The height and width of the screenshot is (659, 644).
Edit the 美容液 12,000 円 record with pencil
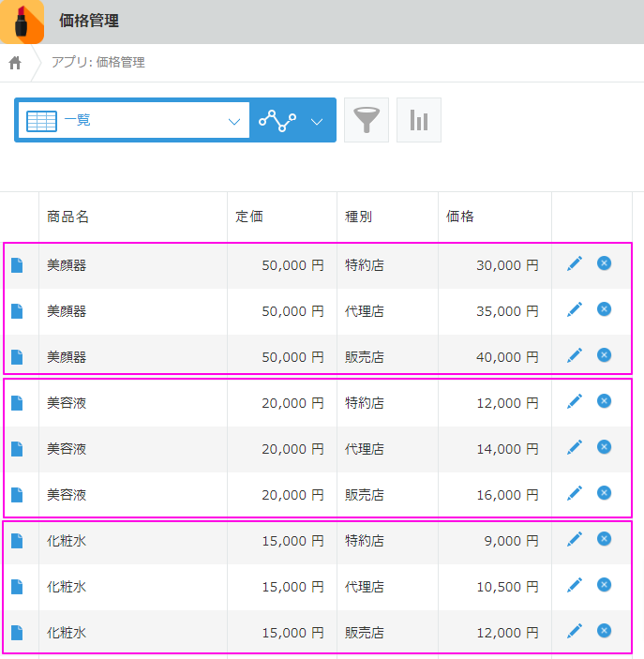point(575,401)
